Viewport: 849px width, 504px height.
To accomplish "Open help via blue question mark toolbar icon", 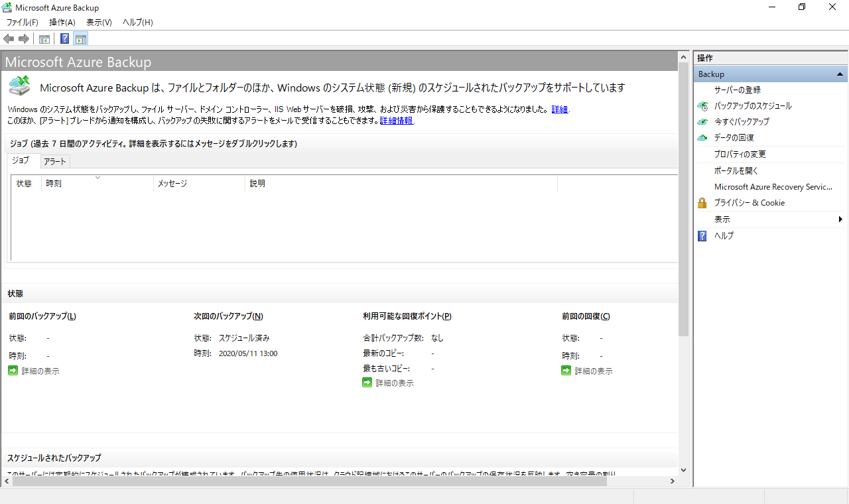I will (65, 39).
